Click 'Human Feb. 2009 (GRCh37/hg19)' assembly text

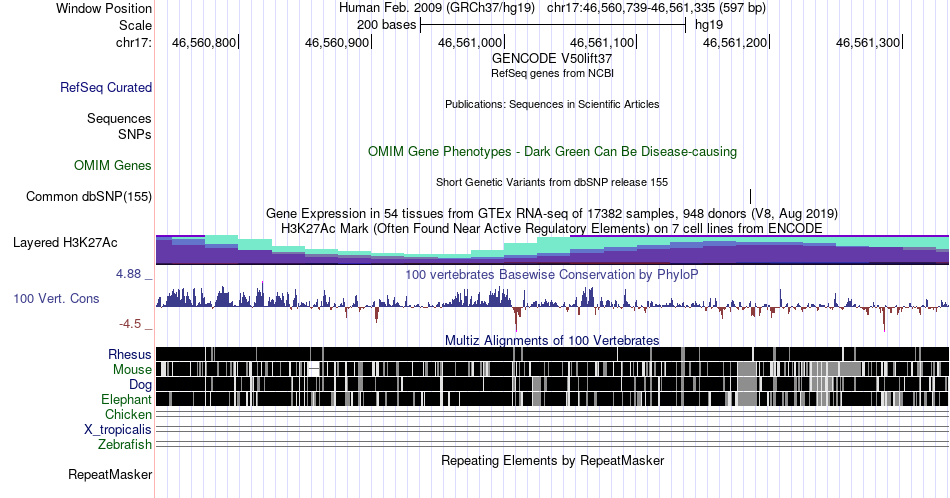(x=437, y=8)
